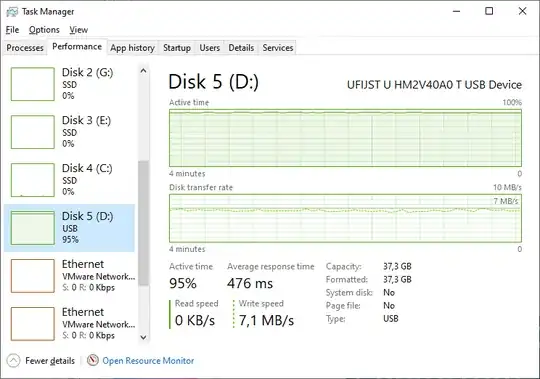Open the View menu

pos(79,30)
